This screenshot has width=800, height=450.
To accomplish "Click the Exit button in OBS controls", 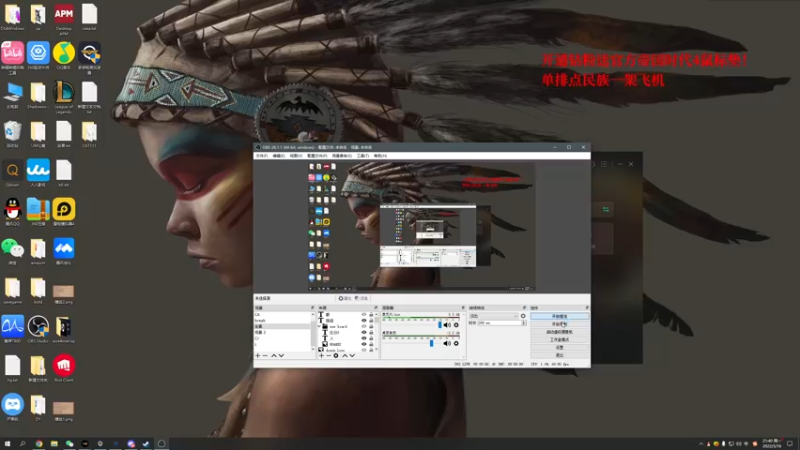I will pos(560,355).
